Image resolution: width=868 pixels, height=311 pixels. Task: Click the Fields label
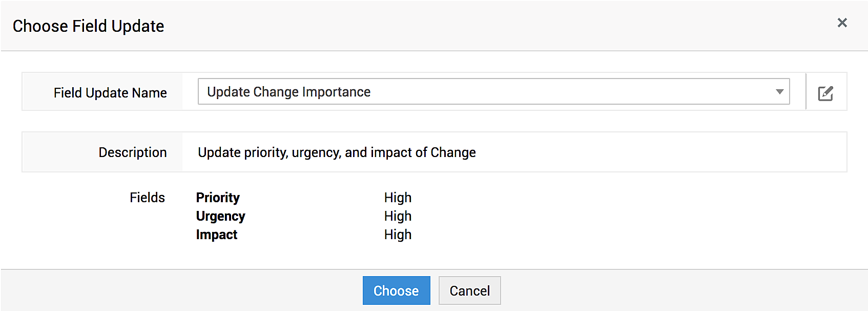147,198
